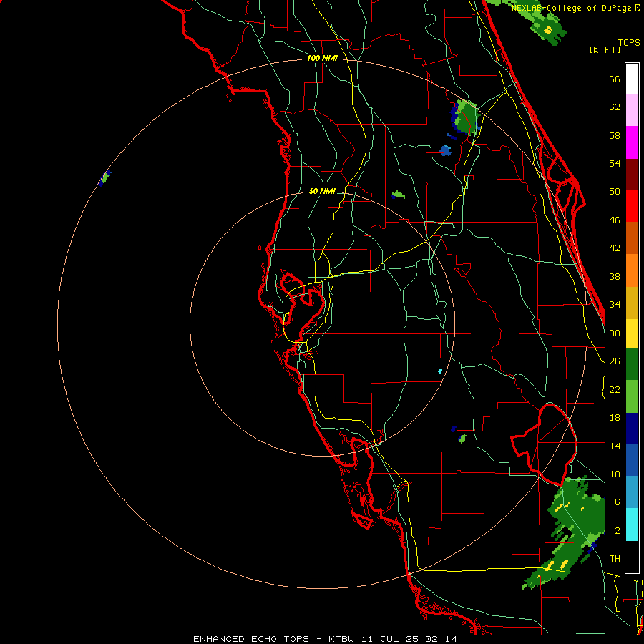Click the tiny cyan echo near eastern 50 NMI ring

(x=440, y=371)
